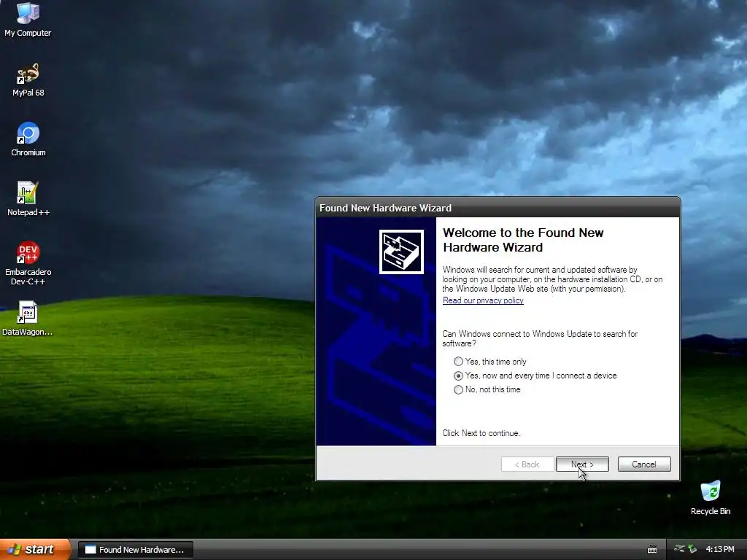
Task: Click the 'Can Windows connect to Windows Update' question
Action: point(540,338)
